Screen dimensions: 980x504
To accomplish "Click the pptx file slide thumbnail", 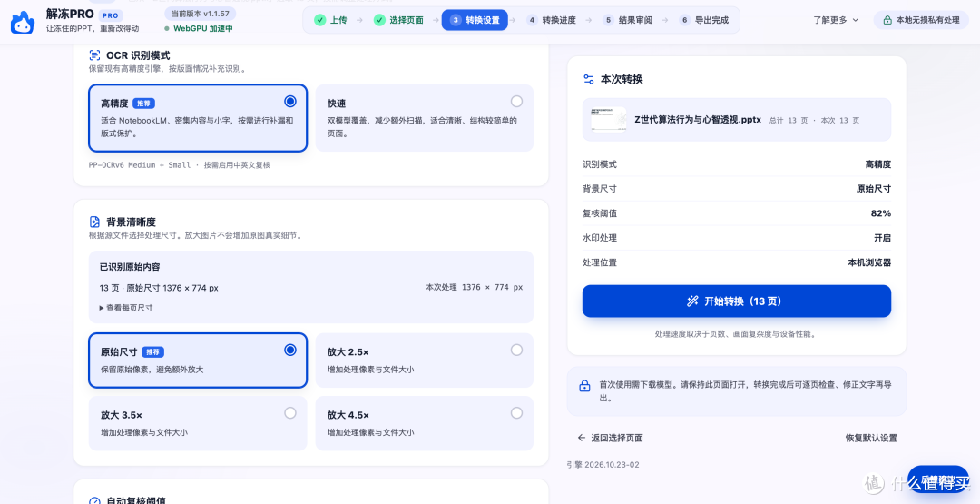I will (609, 119).
